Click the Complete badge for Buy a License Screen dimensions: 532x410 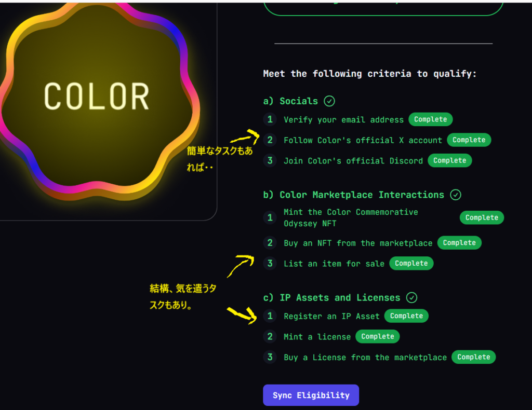coord(474,357)
